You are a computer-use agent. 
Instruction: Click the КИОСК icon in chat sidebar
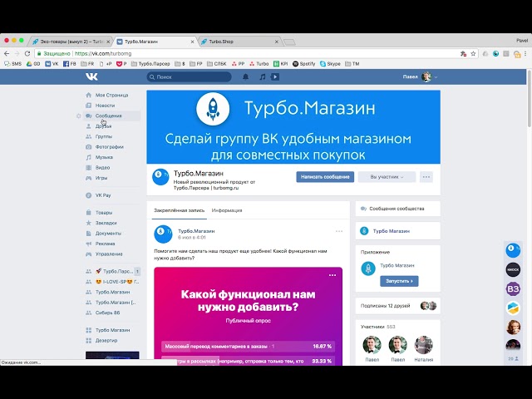513,269
